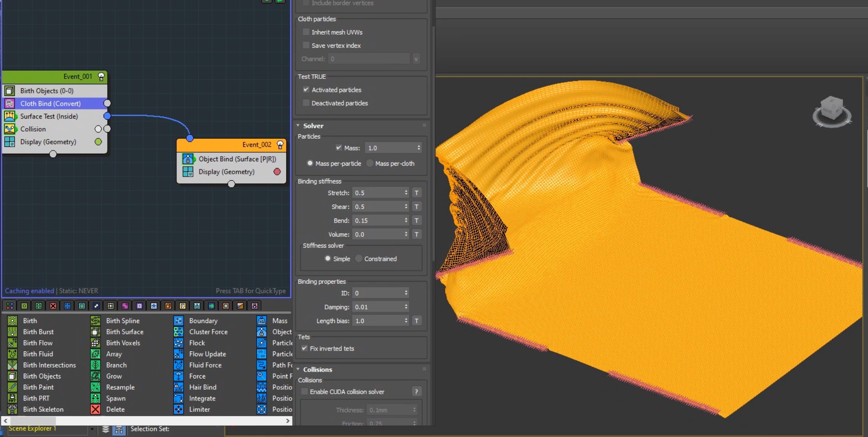Open the Channel dropdown arrow
868x437 pixels.
point(416,59)
